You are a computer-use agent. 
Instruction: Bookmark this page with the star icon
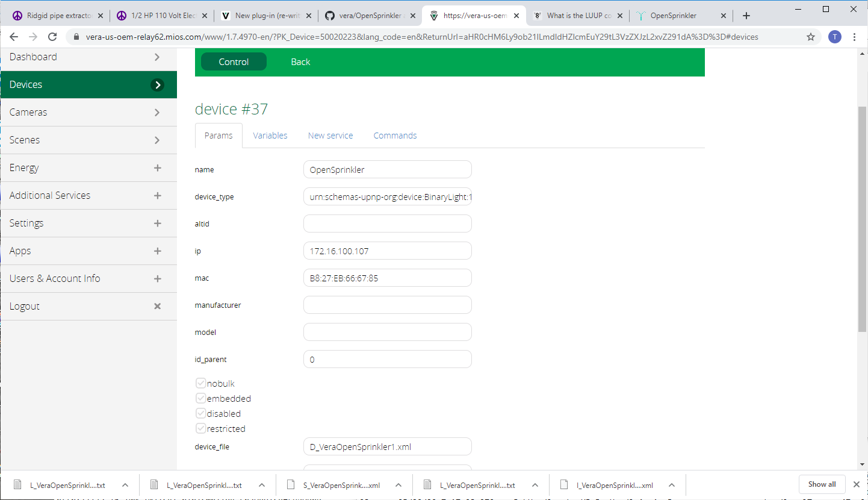pos(811,37)
